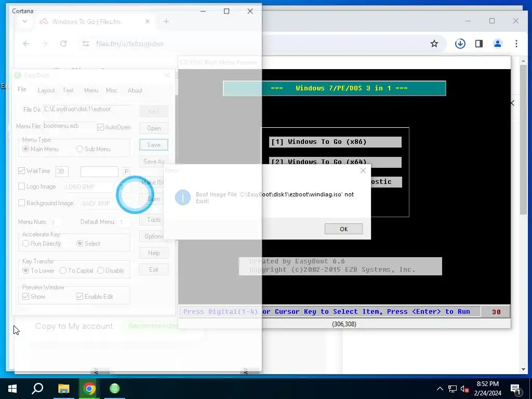Select the To Lower key transfer option

click(x=26, y=270)
